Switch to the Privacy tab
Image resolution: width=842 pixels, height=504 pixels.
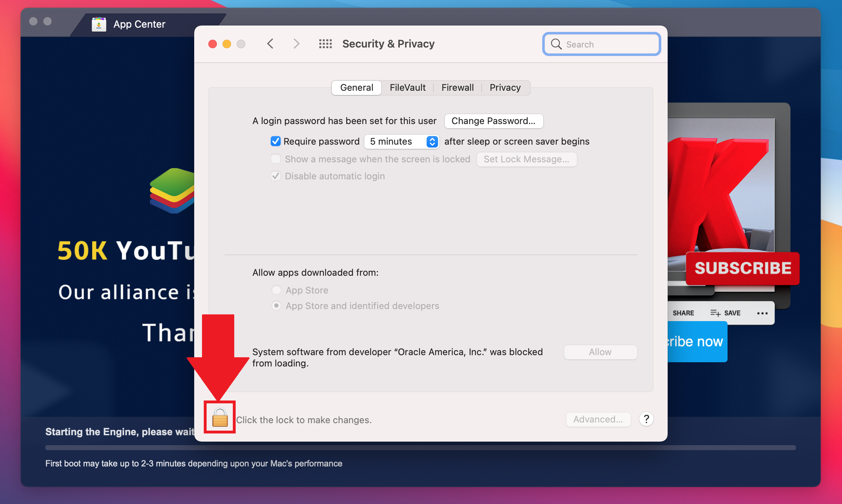pos(505,87)
